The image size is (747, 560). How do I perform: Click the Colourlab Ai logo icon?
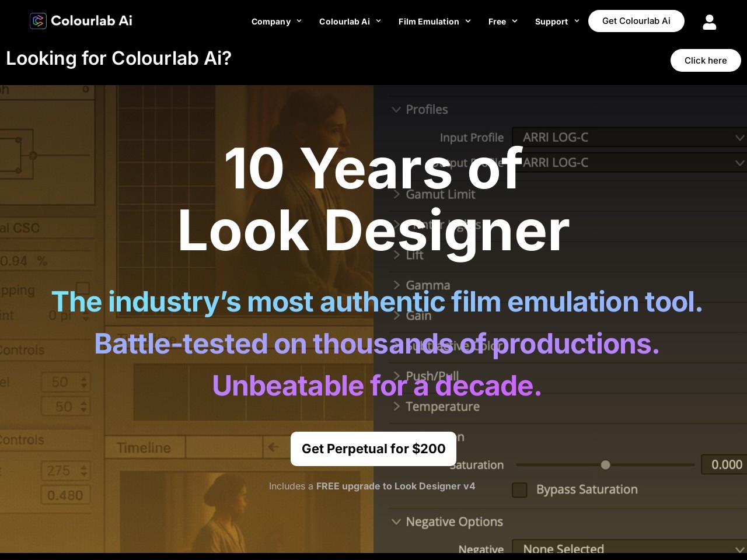click(38, 21)
